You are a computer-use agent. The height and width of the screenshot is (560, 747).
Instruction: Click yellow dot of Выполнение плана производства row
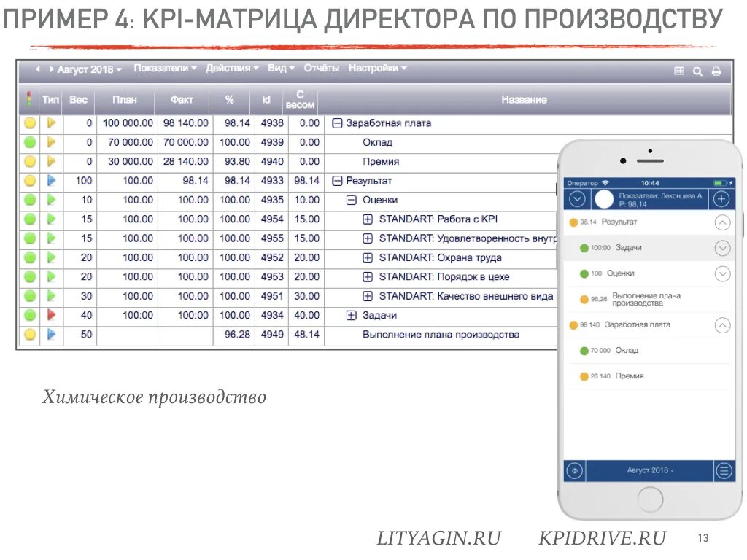click(x=29, y=334)
